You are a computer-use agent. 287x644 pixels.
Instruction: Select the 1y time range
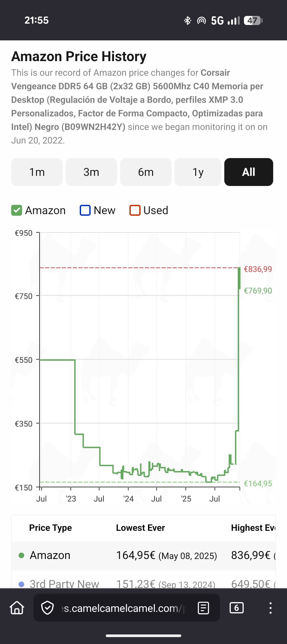[198, 172]
